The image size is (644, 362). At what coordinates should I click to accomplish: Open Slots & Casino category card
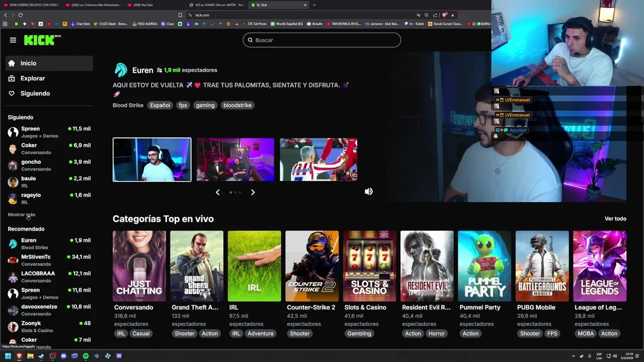point(369,266)
